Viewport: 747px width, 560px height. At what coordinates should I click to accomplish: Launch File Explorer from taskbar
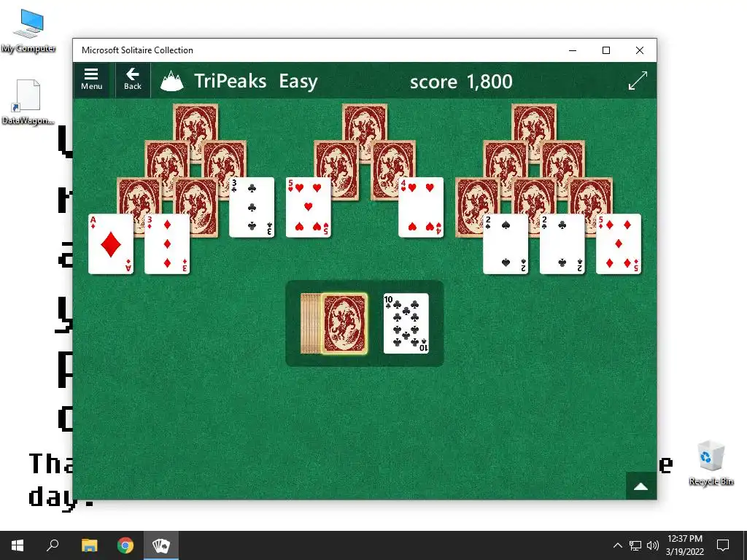coord(89,545)
